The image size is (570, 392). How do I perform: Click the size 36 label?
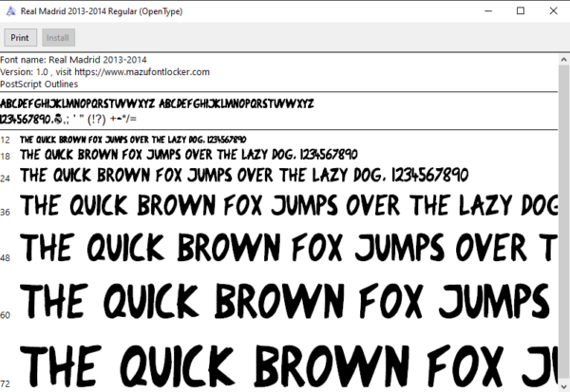pos(5,213)
